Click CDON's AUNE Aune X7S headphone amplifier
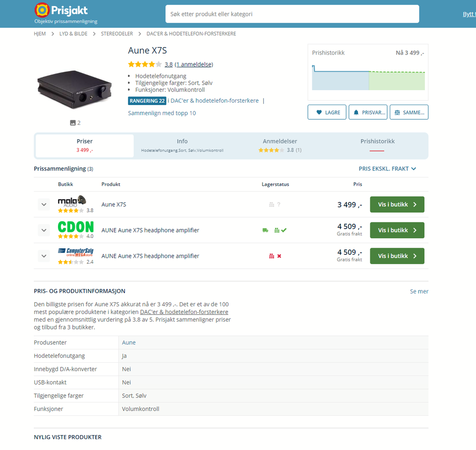This screenshot has height=450, width=476. tap(150, 230)
